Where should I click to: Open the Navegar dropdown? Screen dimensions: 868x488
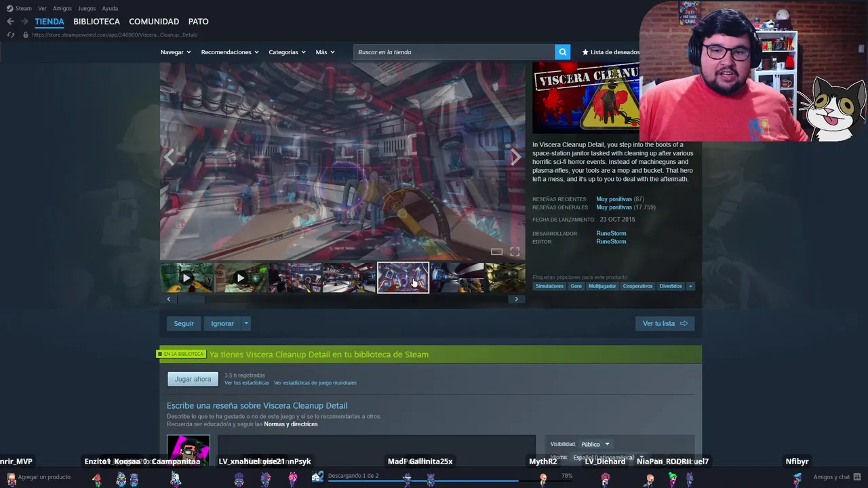176,52
